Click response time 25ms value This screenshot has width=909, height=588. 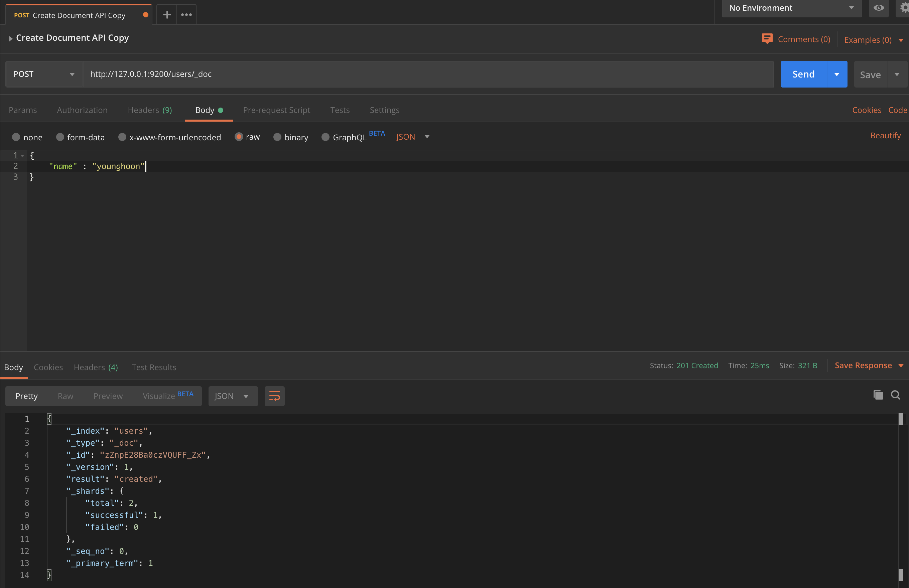760,365
